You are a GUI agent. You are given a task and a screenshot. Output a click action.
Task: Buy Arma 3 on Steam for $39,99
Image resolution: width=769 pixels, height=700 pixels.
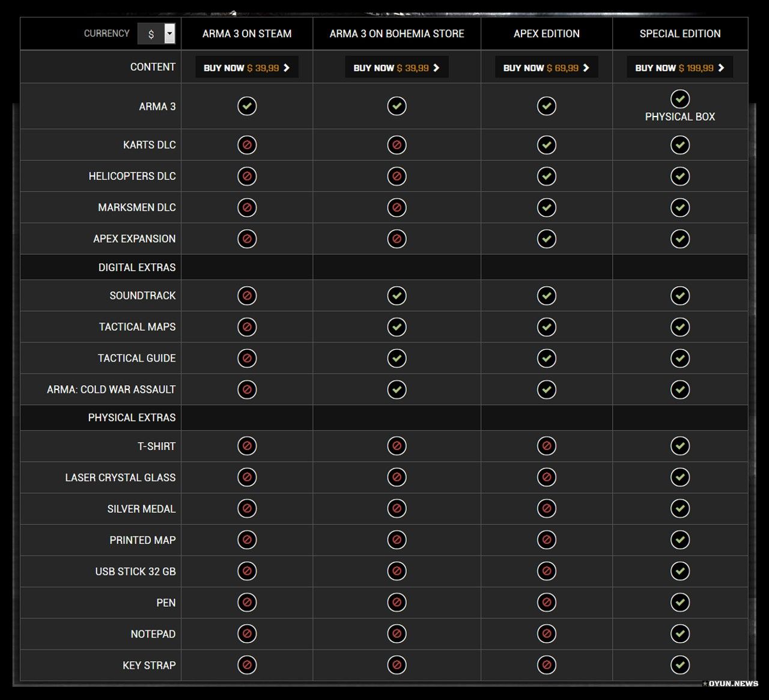point(247,67)
